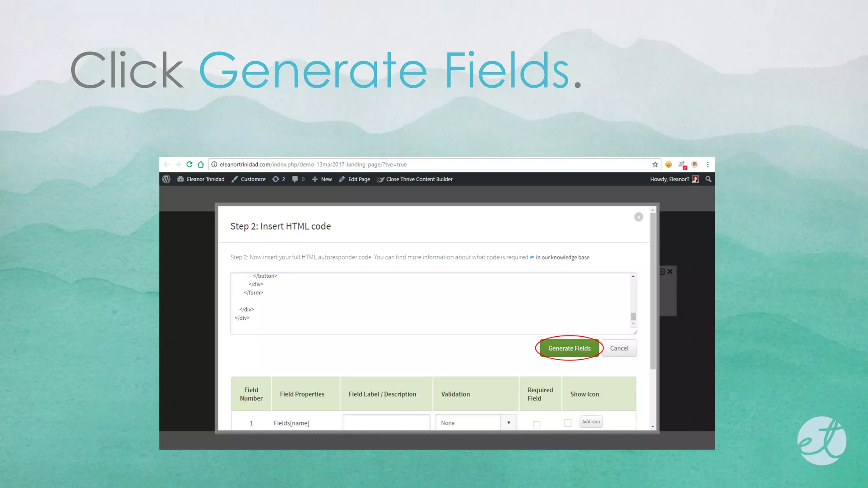Click the browser address bar URL
The width and height of the screenshot is (868, 488).
(313, 164)
